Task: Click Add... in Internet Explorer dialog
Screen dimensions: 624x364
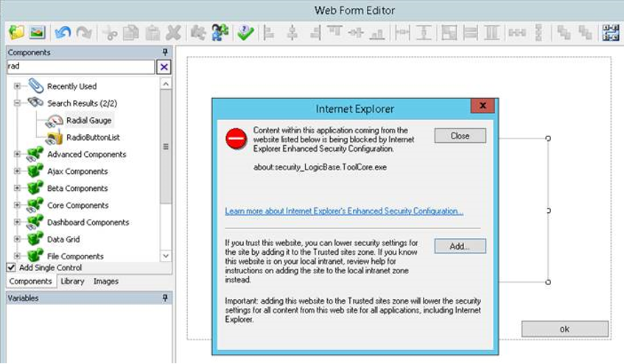Action: (x=460, y=246)
